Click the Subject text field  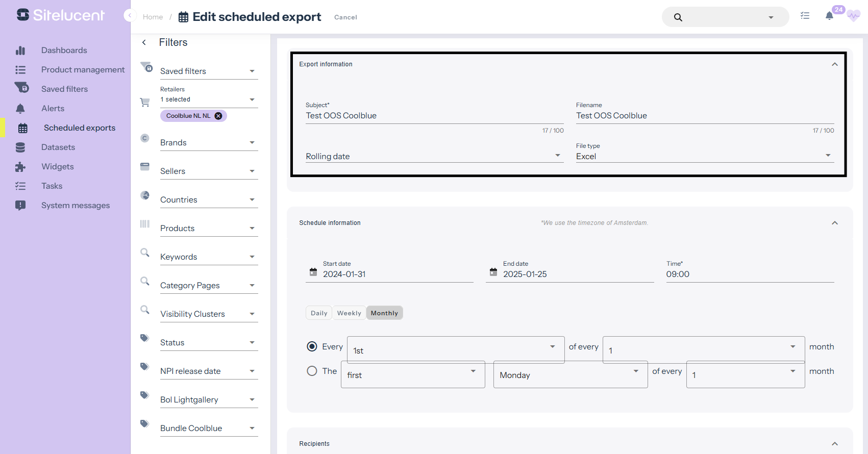click(434, 116)
